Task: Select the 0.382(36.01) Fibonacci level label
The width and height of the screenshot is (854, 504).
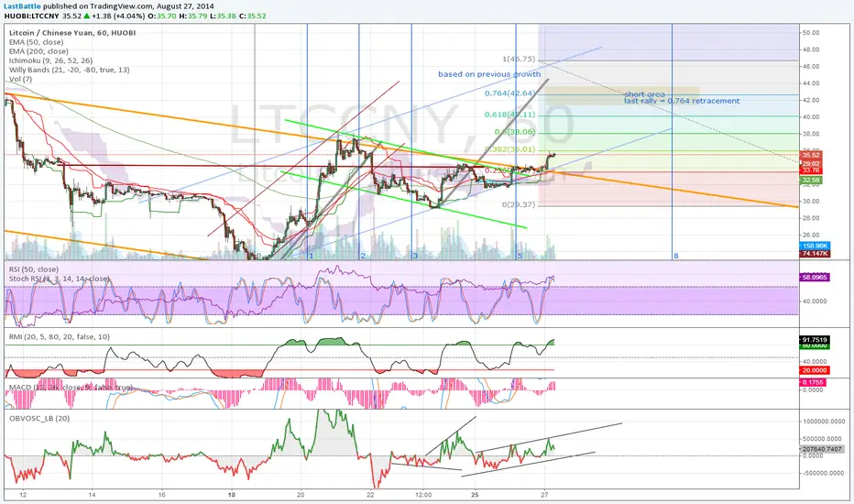Action: coord(509,148)
